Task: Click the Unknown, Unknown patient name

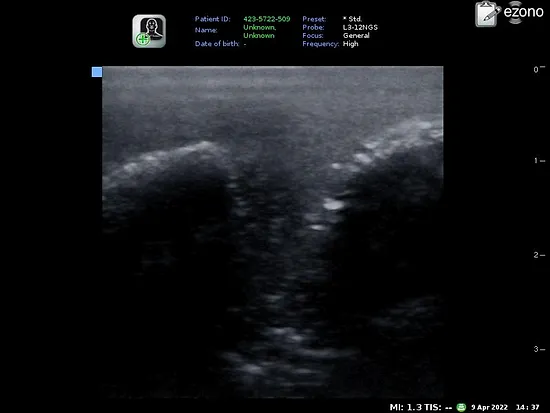Action: [x=260, y=31]
